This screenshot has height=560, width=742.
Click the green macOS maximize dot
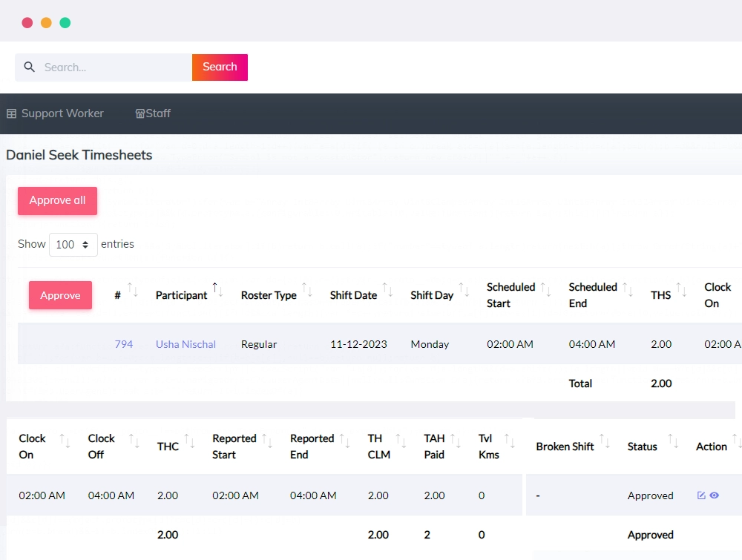coord(65,23)
